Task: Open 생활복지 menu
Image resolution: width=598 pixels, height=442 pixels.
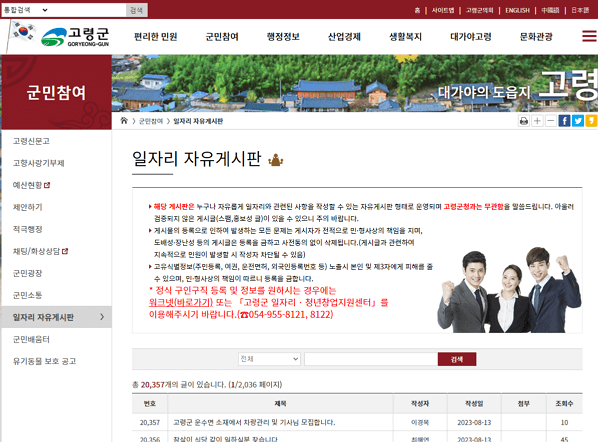Action: (405, 37)
